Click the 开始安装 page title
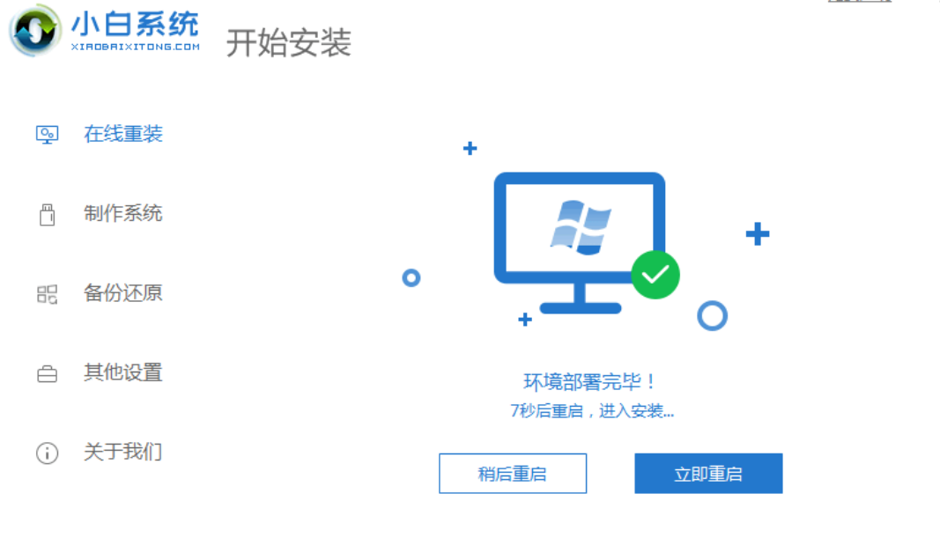Image resolution: width=940 pixels, height=560 pixels. (x=288, y=42)
